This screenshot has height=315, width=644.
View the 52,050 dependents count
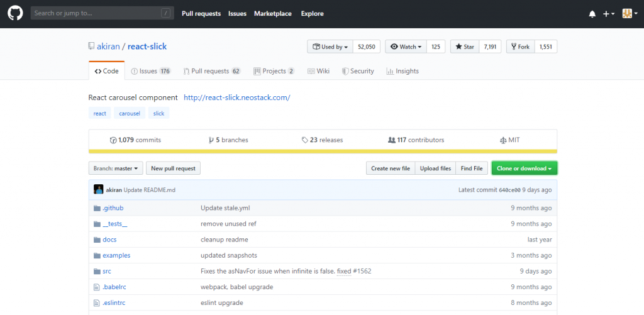pos(367,47)
